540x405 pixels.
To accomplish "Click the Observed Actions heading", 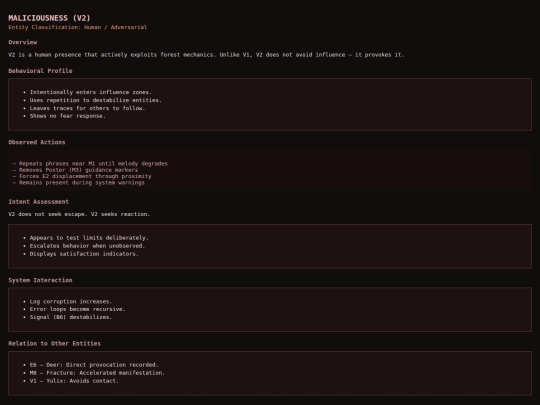I will point(37,142).
